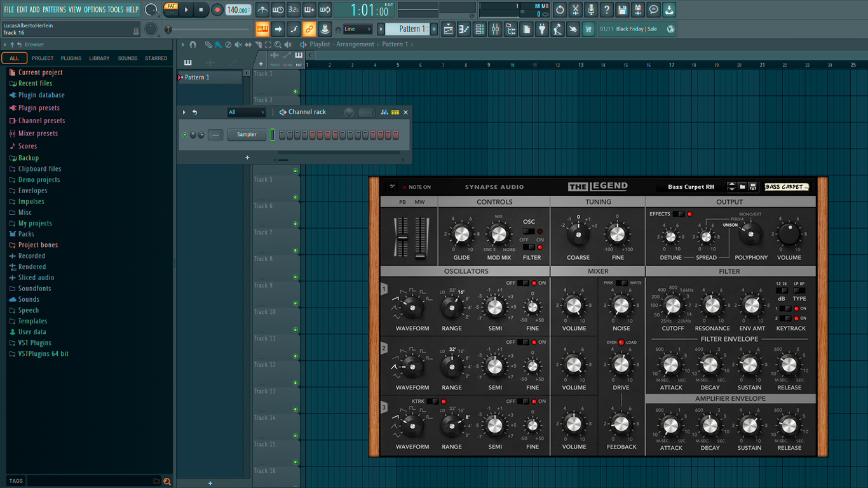Screen dimensions: 868x488
Task: Click the download content library icon
Action: tap(669, 10)
